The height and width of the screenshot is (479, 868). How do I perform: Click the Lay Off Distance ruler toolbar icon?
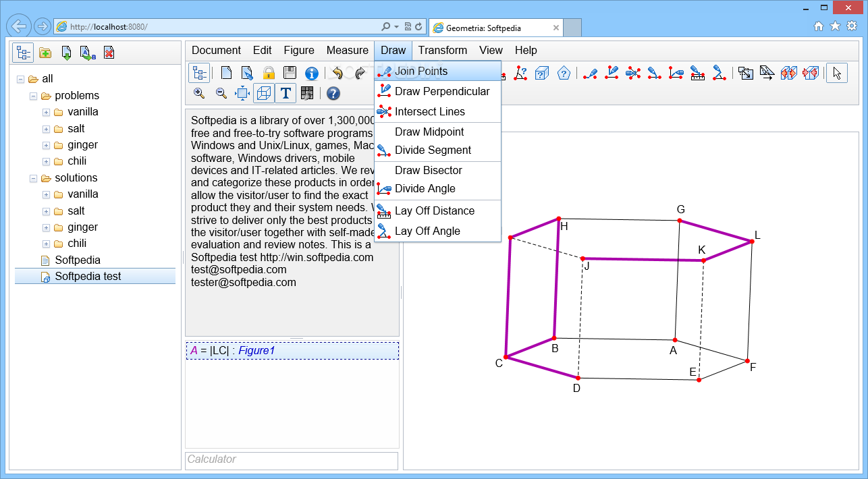(698, 73)
